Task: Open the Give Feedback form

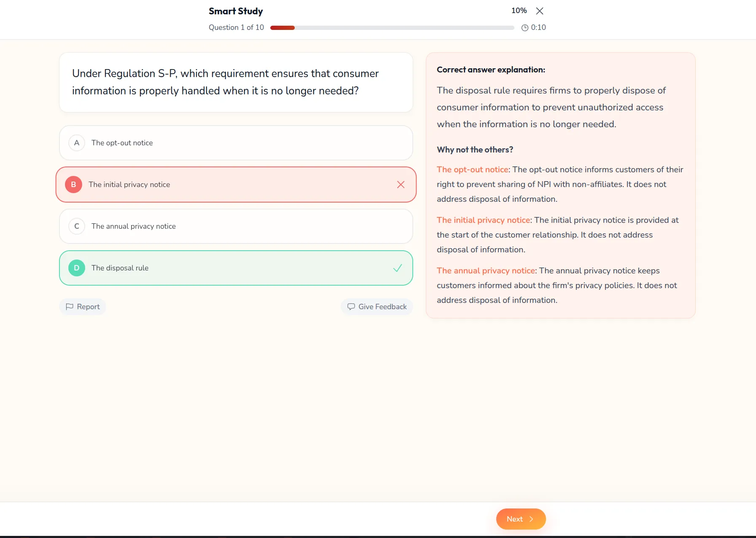Action: (377, 307)
